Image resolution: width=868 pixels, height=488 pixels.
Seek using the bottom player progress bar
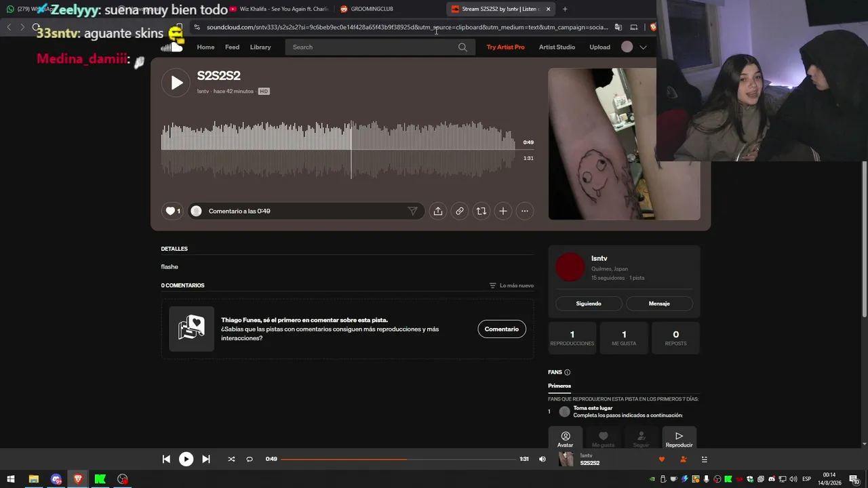point(399,459)
